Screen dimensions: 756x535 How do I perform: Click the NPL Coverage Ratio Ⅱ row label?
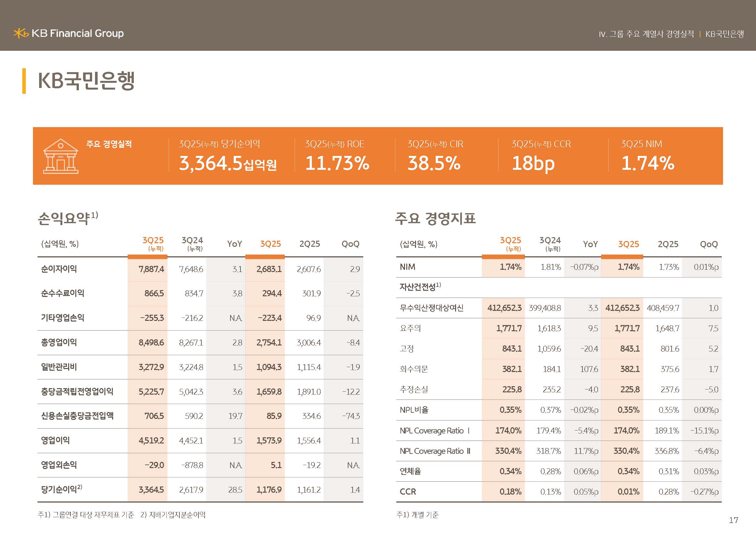[435, 451]
